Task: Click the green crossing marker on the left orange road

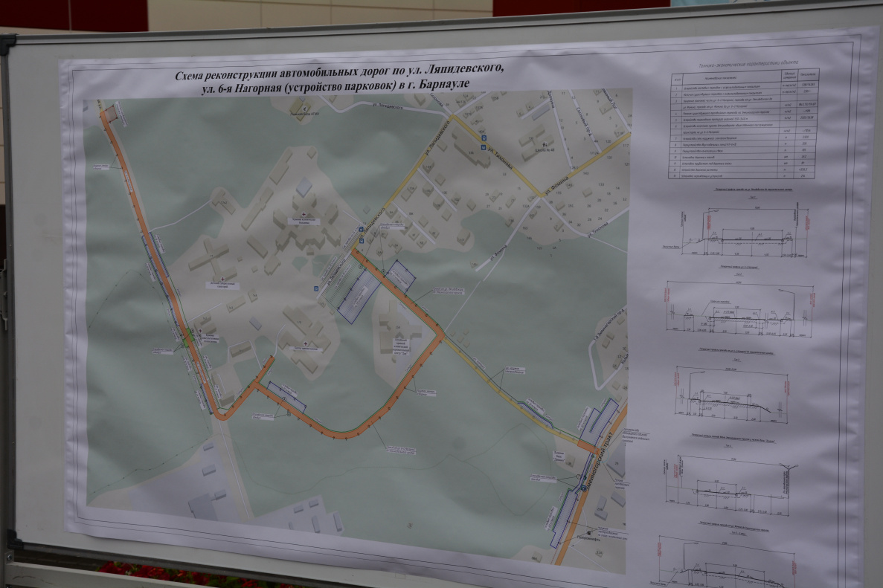Action: pos(187,342)
